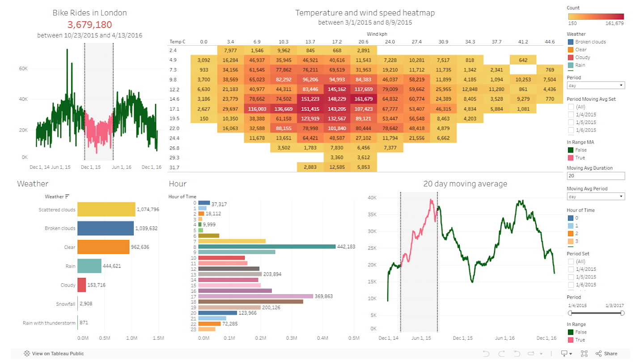Click the Moving Avg Duration input field
The width and height of the screenshot is (644, 363).
(x=596, y=176)
